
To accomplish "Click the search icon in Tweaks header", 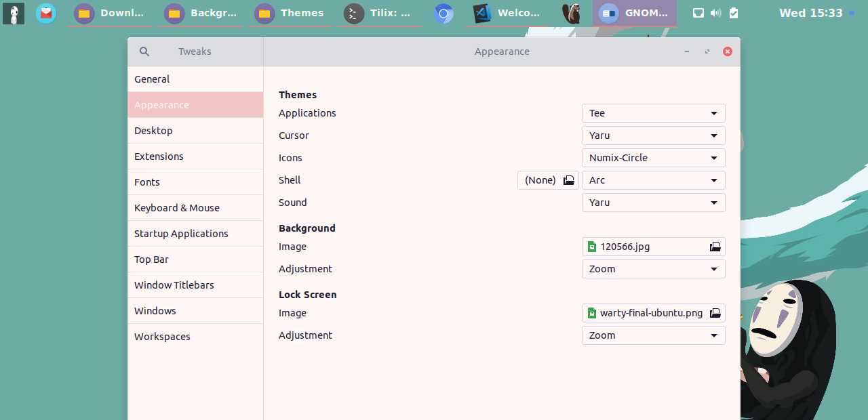I will (x=144, y=51).
